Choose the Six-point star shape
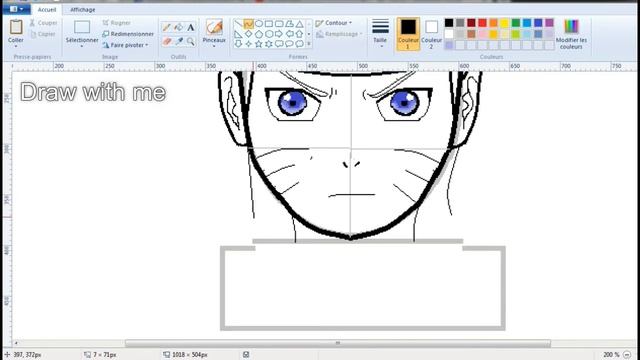The height and width of the screenshot is (360, 640). click(269, 44)
